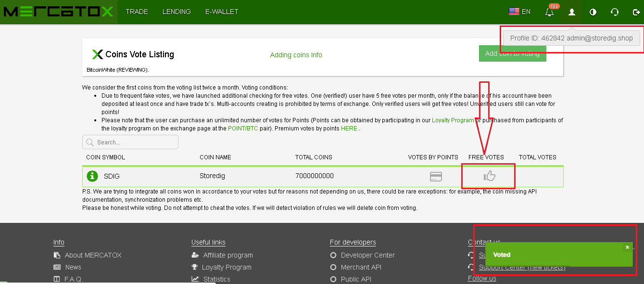Click the Profile ID tooltip text
Image resolution: width=644 pixels, height=284 pixels.
click(571, 38)
